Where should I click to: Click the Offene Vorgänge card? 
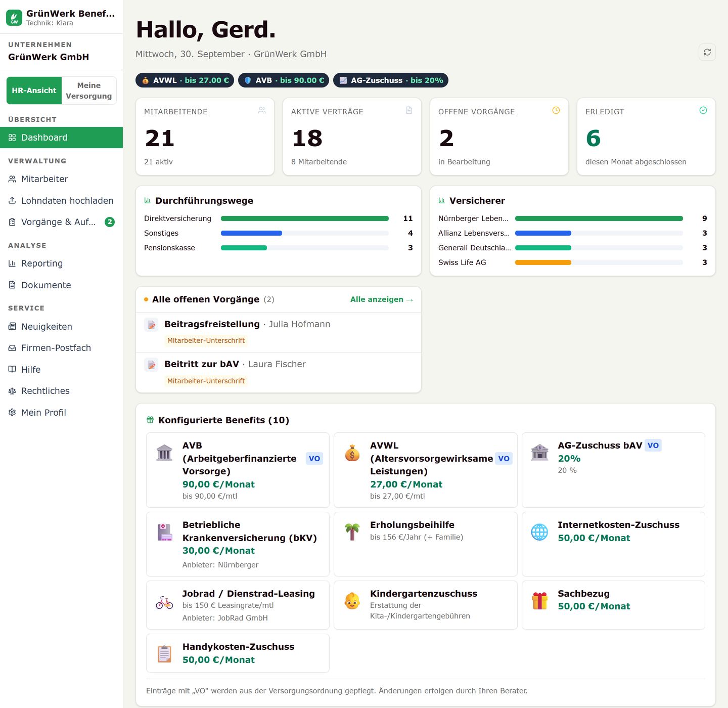pos(499,137)
